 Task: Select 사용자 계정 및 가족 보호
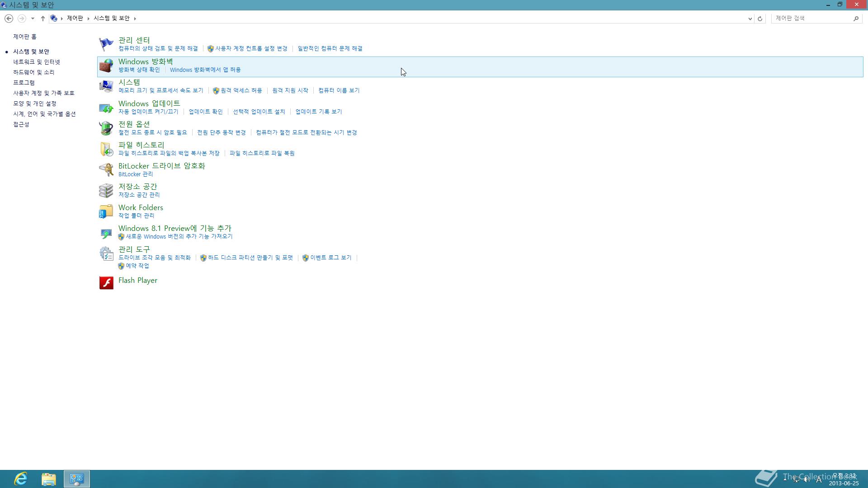(44, 93)
